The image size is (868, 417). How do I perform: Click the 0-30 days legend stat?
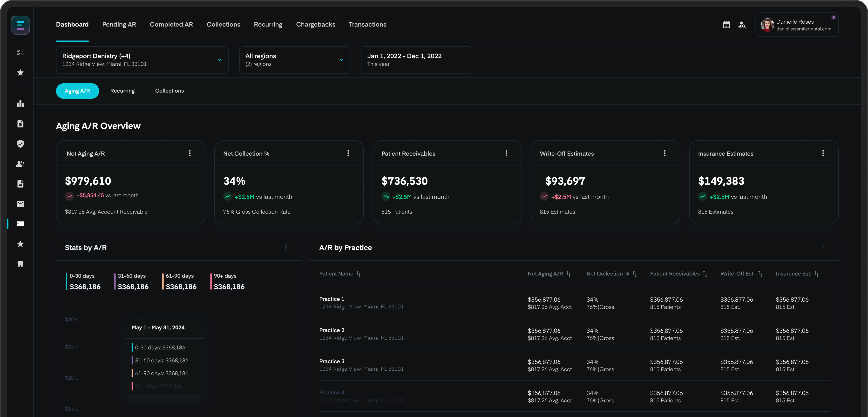click(x=83, y=281)
